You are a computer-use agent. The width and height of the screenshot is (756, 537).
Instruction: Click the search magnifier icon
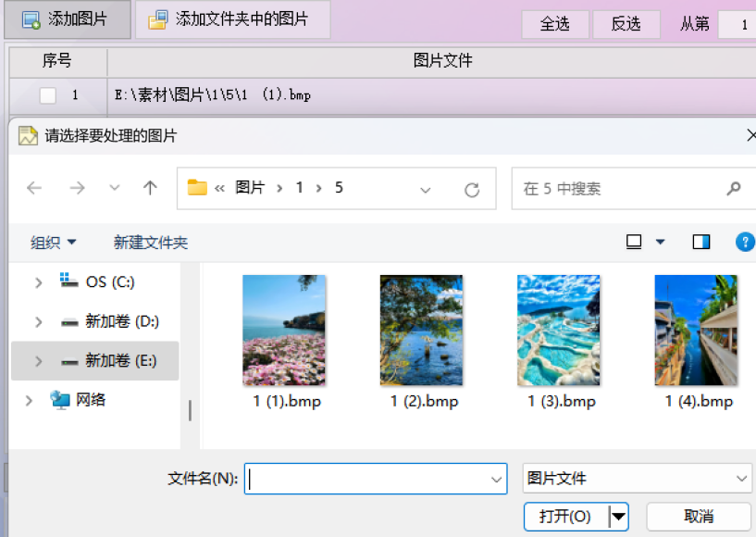click(x=734, y=189)
